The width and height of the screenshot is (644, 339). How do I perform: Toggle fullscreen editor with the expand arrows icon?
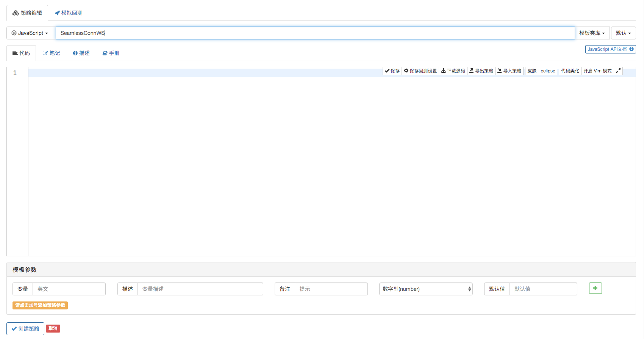(x=618, y=71)
